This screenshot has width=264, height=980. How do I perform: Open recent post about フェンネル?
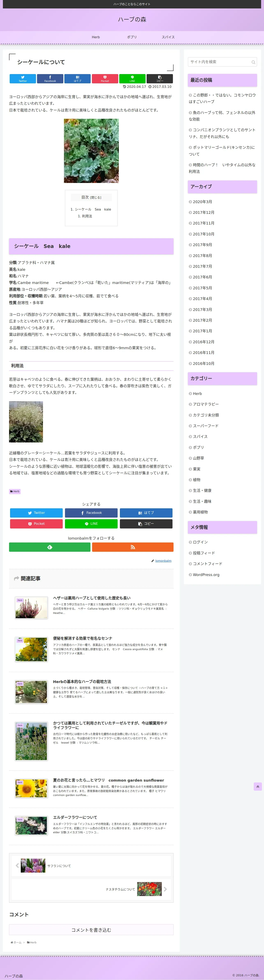click(222, 116)
